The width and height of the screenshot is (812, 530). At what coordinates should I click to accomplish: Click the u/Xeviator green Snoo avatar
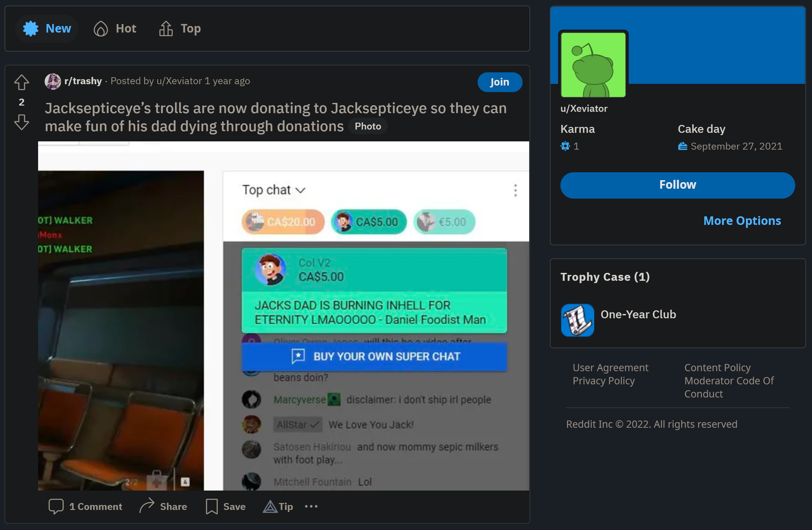593,65
